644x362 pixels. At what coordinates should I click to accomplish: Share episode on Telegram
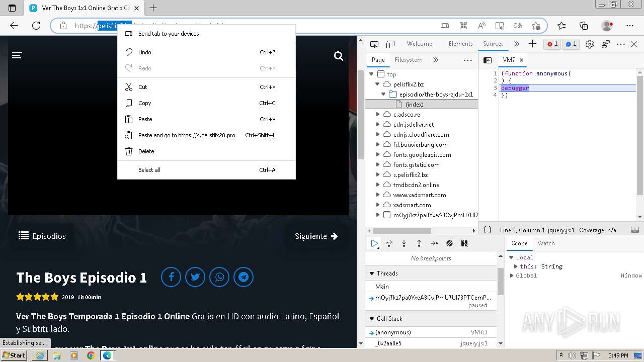(244, 277)
